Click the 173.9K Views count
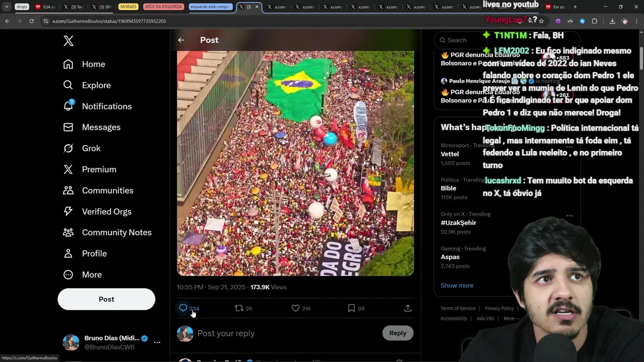Screen dimensions: 644x362 tap(269, 287)
